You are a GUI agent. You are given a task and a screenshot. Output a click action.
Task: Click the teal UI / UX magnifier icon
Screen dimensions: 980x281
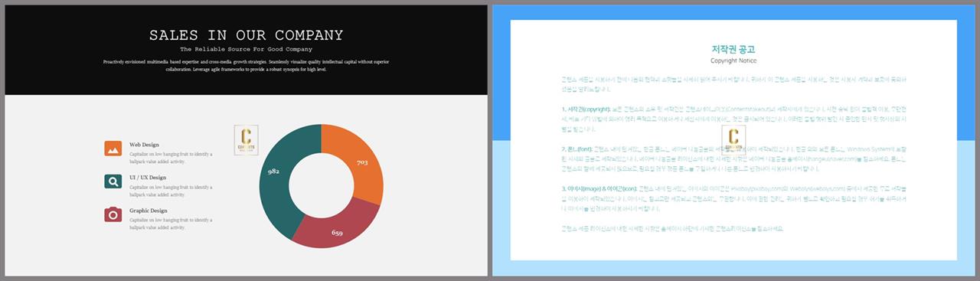pyautogui.click(x=113, y=181)
